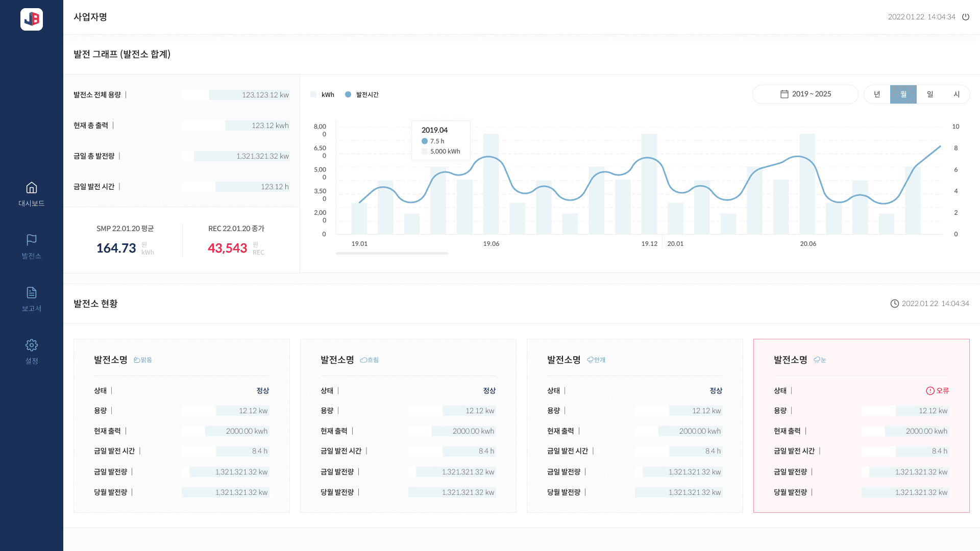
Task: Open the 발전소 flag icon
Action: pos(32,240)
